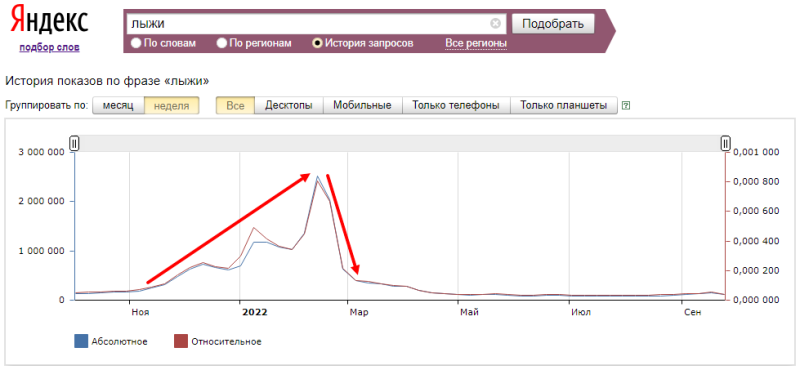The width and height of the screenshot is (800, 370).
Task: Click the gray date range bar above chart
Action: click(400, 143)
